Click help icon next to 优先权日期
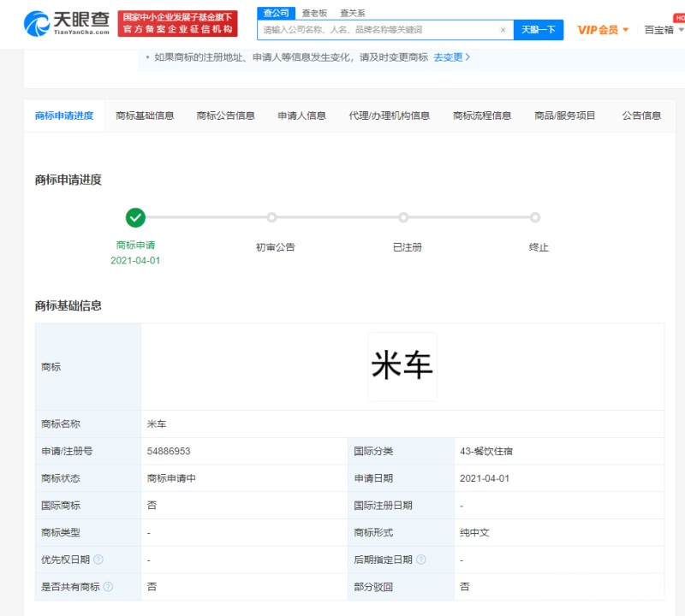The height and width of the screenshot is (616, 685). (98, 560)
